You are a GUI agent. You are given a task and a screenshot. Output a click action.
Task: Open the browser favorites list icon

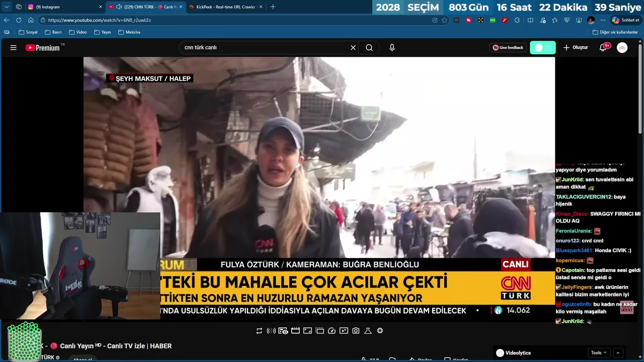554,20
